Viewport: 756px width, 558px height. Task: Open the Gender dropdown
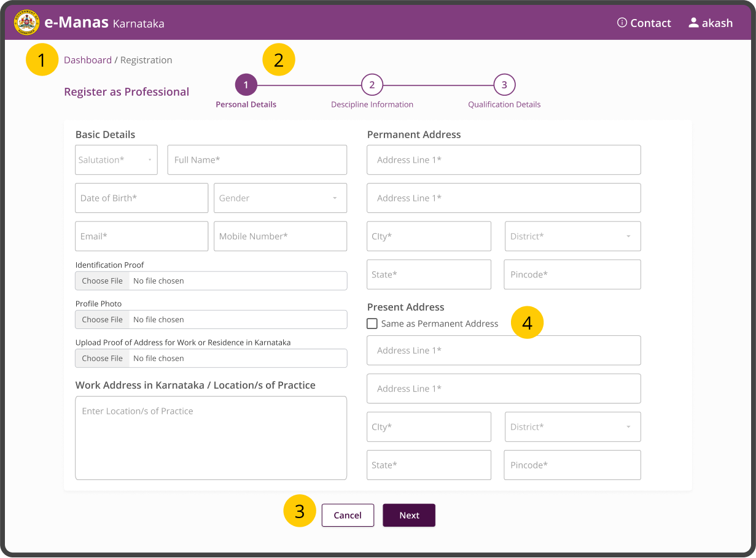coord(280,198)
